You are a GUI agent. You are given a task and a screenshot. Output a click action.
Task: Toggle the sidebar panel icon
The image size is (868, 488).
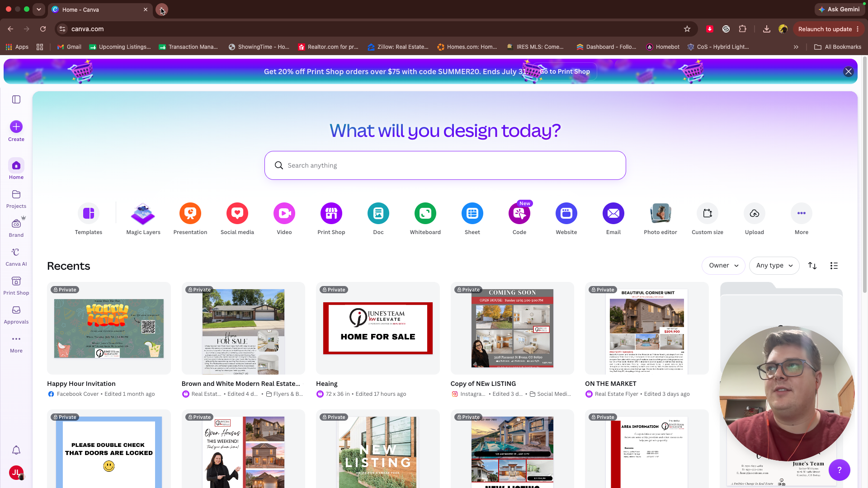[16, 99]
